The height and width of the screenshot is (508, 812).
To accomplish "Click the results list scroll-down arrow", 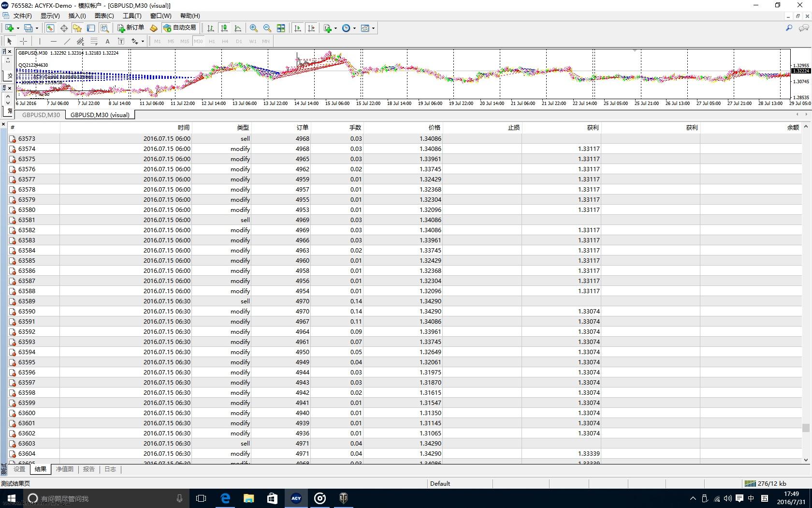I will (806, 460).
